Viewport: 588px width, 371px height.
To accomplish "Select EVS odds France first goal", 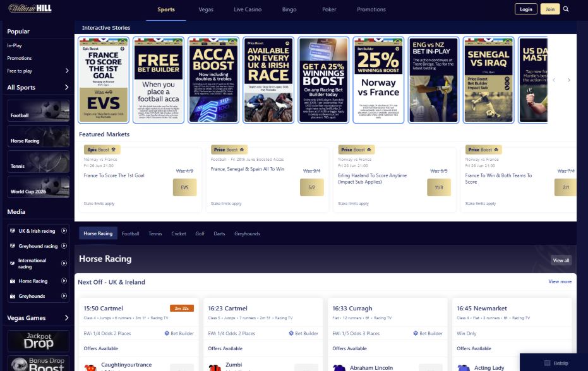I will [x=184, y=187].
